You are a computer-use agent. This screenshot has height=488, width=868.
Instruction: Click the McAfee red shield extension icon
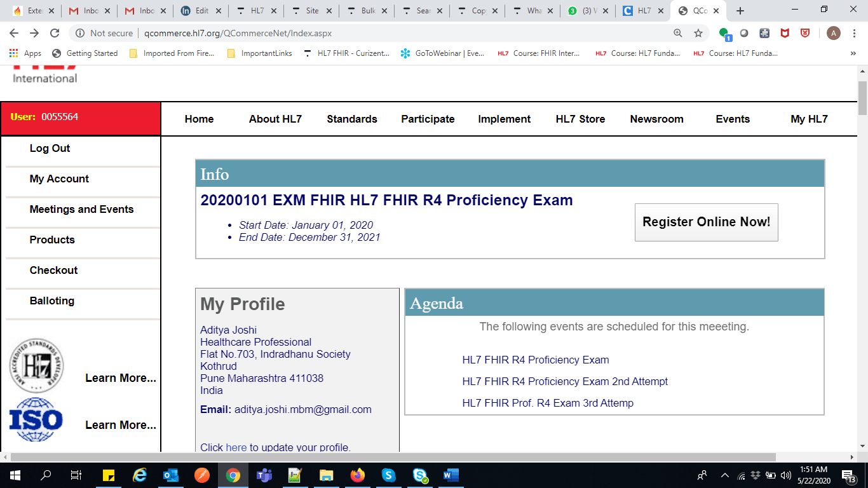tap(785, 33)
